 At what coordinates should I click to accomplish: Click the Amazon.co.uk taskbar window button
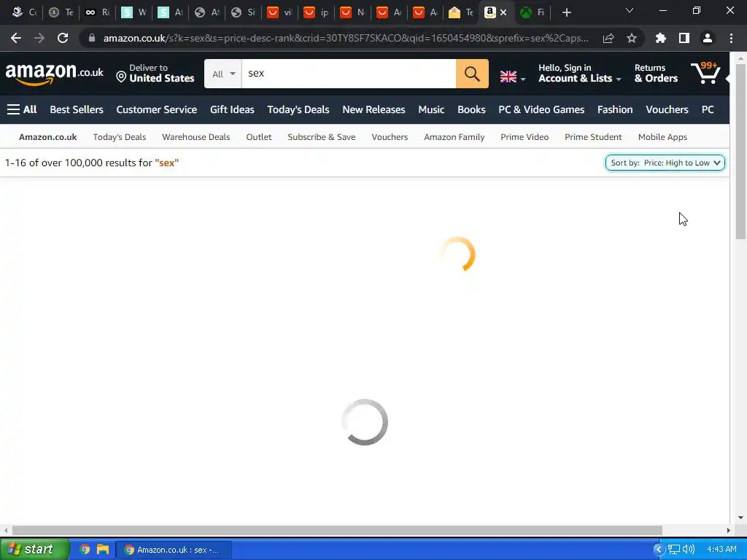pos(174,550)
